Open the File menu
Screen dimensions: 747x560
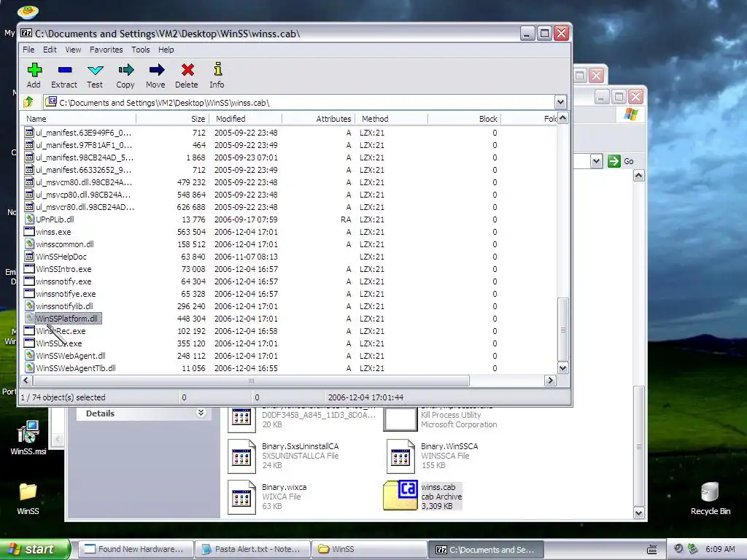28,50
